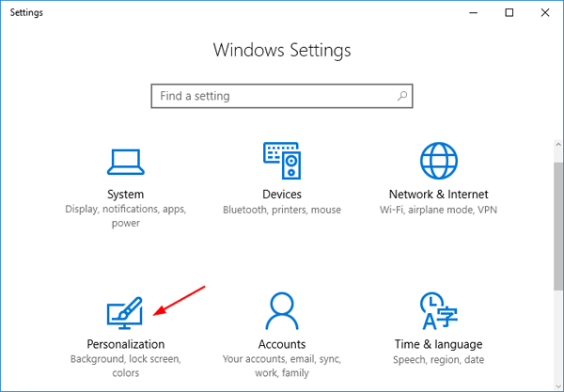Focus the 'Find a setting' search field

(273, 96)
